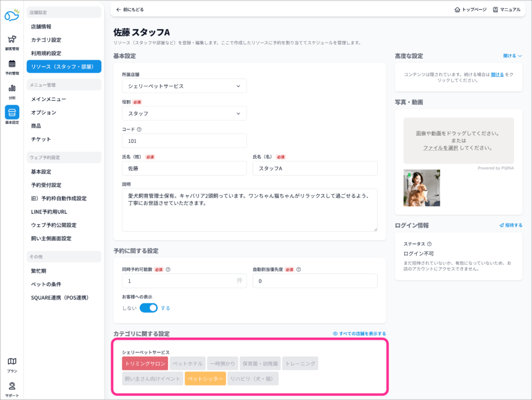
Task: Click the 招待する link
Action: click(511, 225)
